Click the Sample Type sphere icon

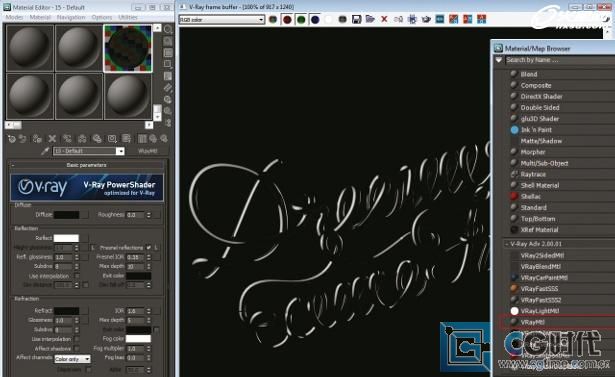[168, 29]
